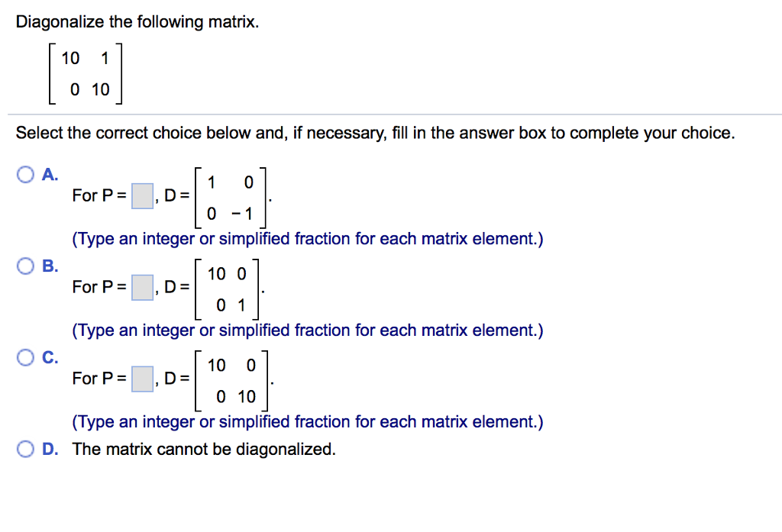This screenshot has width=782, height=532.
Task: Click the answer box for P in choice A
Action: (x=141, y=195)
